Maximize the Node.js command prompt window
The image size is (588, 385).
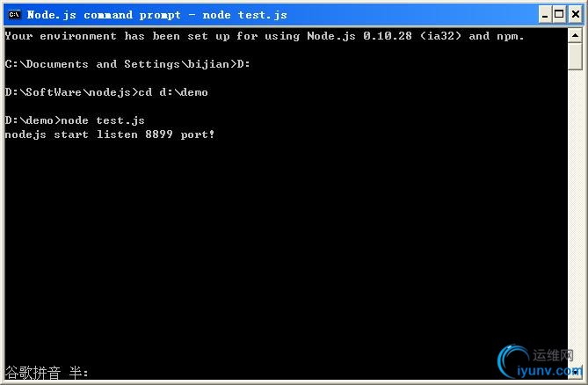pyautogui.click(x=559, y=15)
